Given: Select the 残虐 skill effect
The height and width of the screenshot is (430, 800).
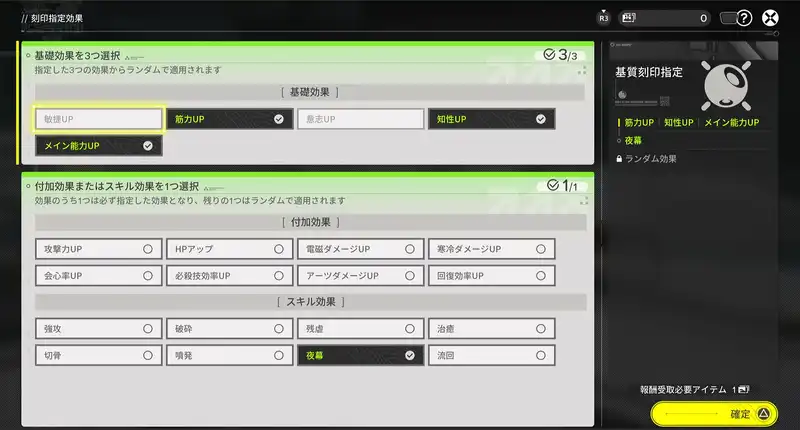Looking at the screenshot, I should [361, 328].
